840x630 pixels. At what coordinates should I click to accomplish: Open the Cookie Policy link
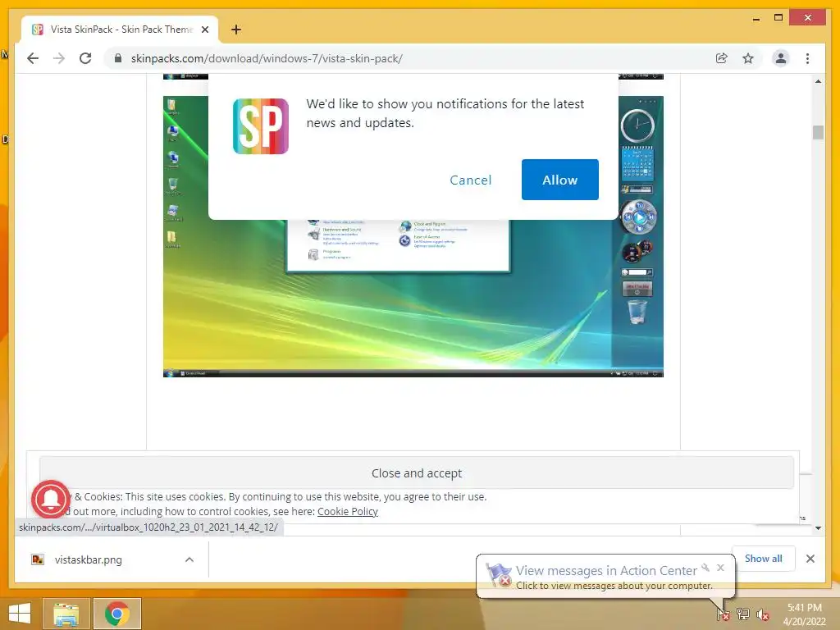point(348,512)
